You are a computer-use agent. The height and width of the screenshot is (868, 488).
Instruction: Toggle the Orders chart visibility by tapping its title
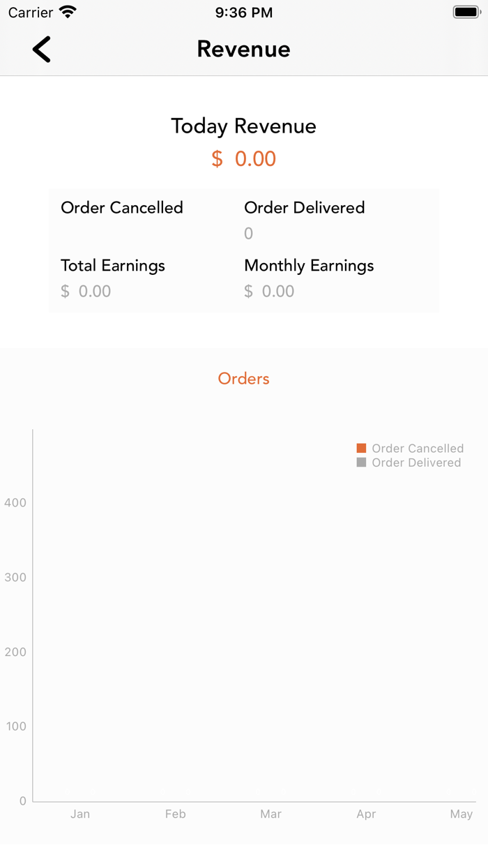(243, 378)
